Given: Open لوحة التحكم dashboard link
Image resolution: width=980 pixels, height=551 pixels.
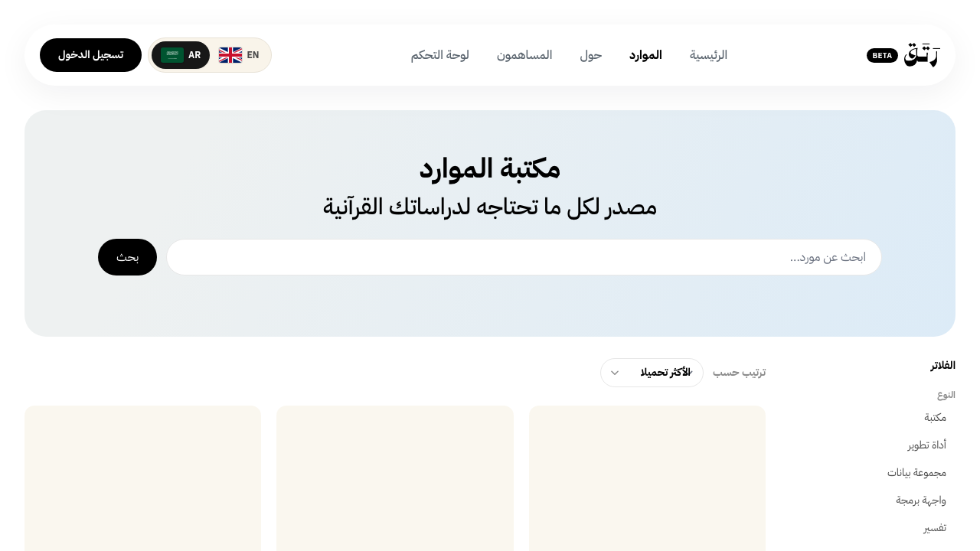Looking at the screenshot, I should pyautogui.click(x=439, y=55).
